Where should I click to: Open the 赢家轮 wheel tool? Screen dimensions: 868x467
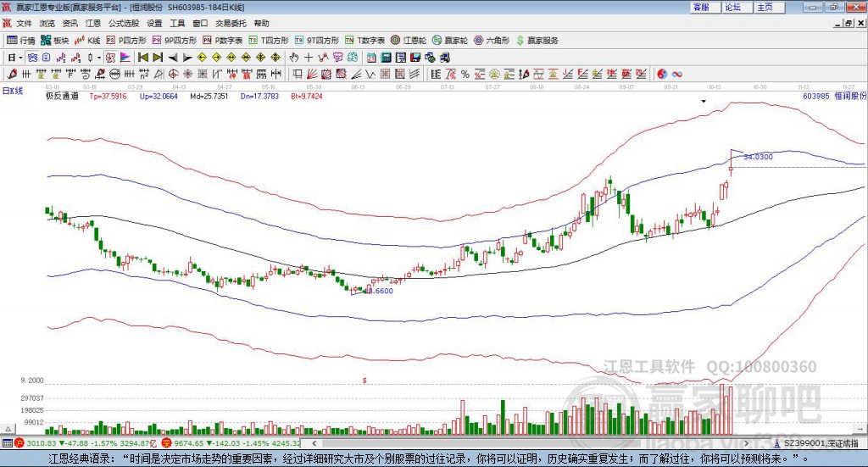[449, 41]
